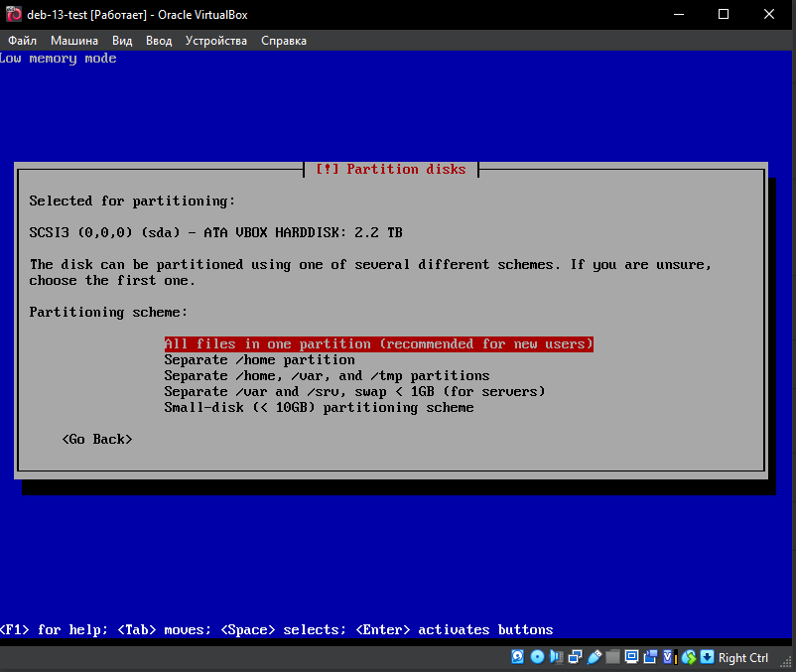The width and height of the screenshot is (796, 672).
Task: Open the Машина menu
Action: pos(74,41)
